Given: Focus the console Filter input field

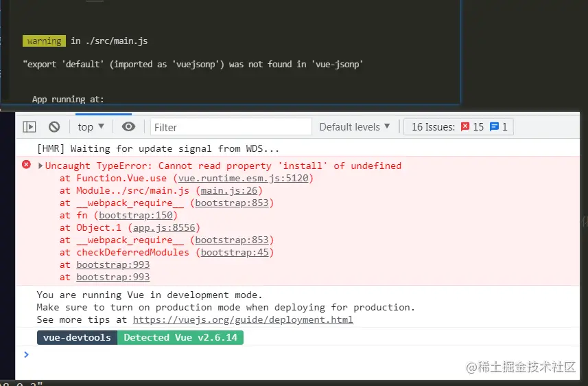Looking at the screenshot, I should click(x=231, y=127).
